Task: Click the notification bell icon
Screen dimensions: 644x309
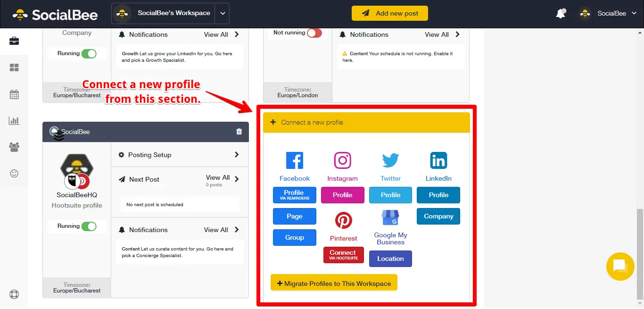Action: (561, 14)
